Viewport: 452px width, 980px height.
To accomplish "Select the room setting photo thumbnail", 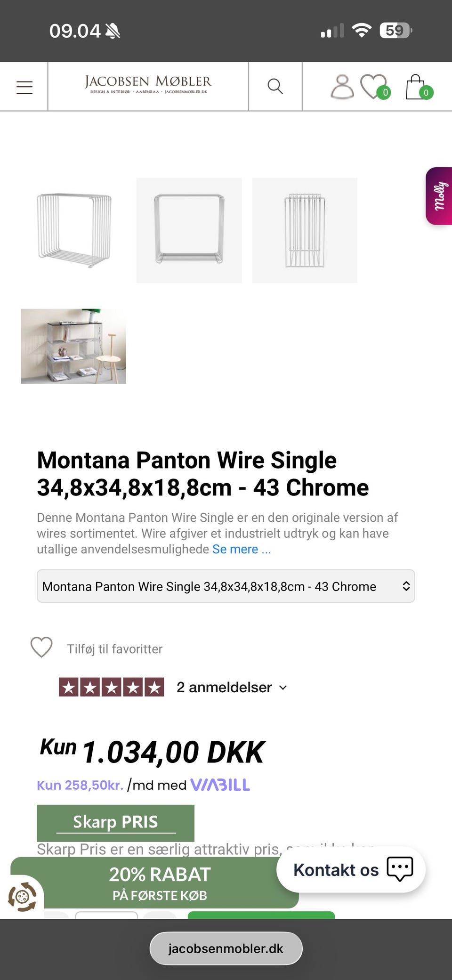I will (x=73, y=346).
